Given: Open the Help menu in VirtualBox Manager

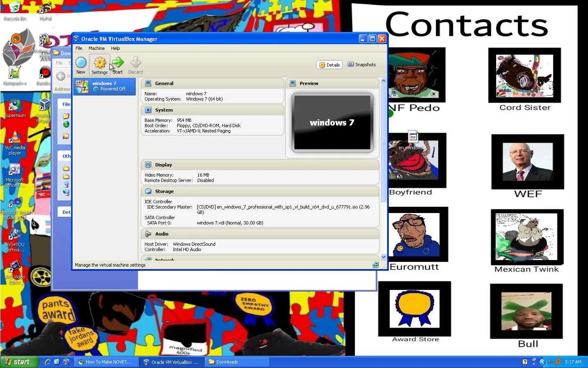Looking at the screenshot, I should coord(116,48).
